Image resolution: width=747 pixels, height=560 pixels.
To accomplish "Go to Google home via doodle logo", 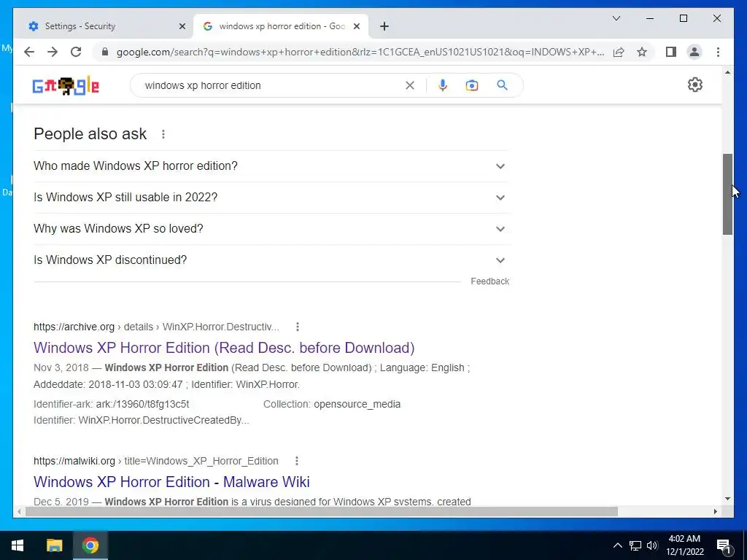I will [66, 86].
